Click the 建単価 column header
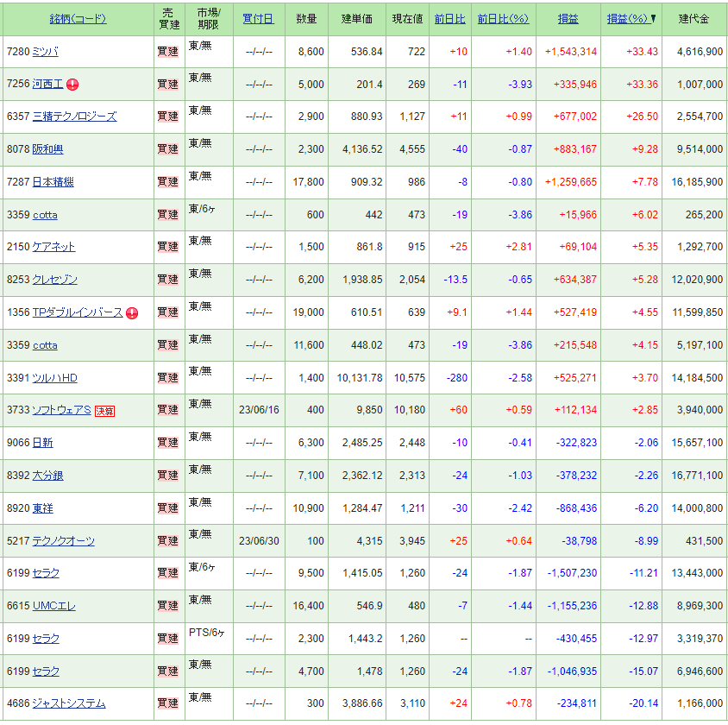The height and width of the screenshot is (725, 728). (x=356, y=19)
